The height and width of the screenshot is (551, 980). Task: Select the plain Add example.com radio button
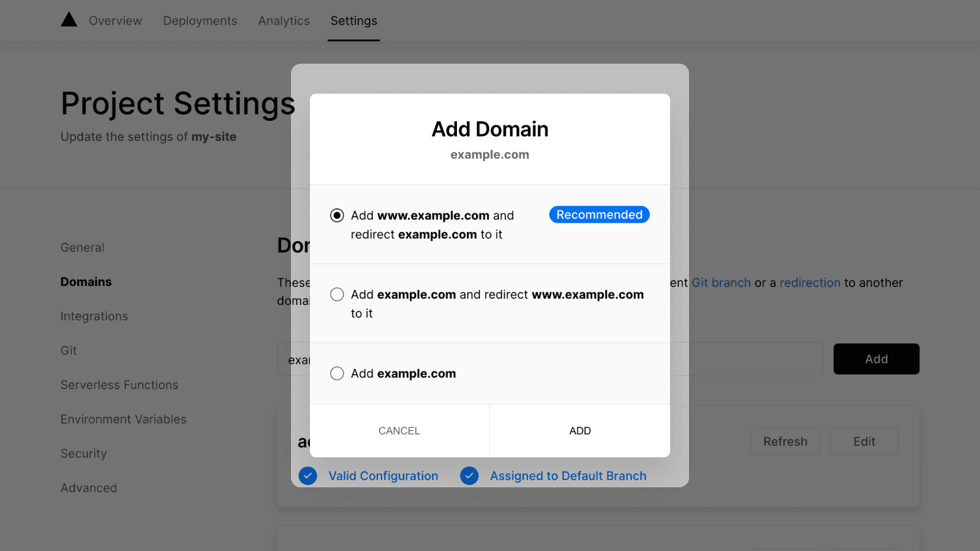click(x=337, y=373)
